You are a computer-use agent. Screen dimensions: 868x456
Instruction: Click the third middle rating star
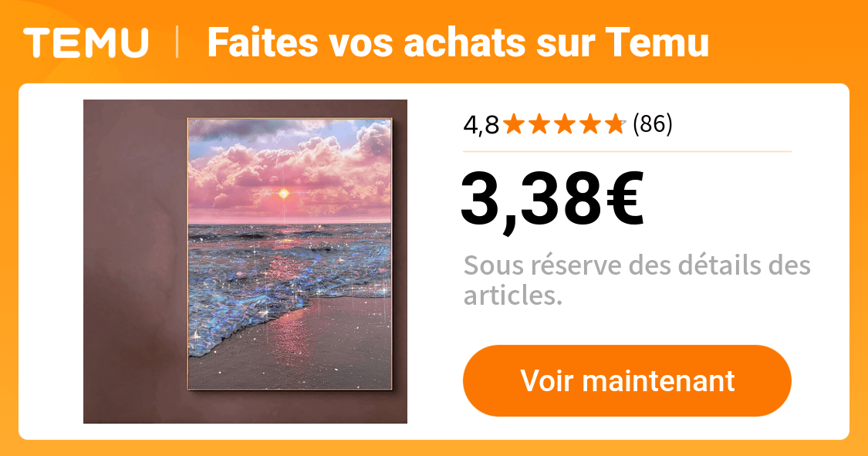coord(566,124)
